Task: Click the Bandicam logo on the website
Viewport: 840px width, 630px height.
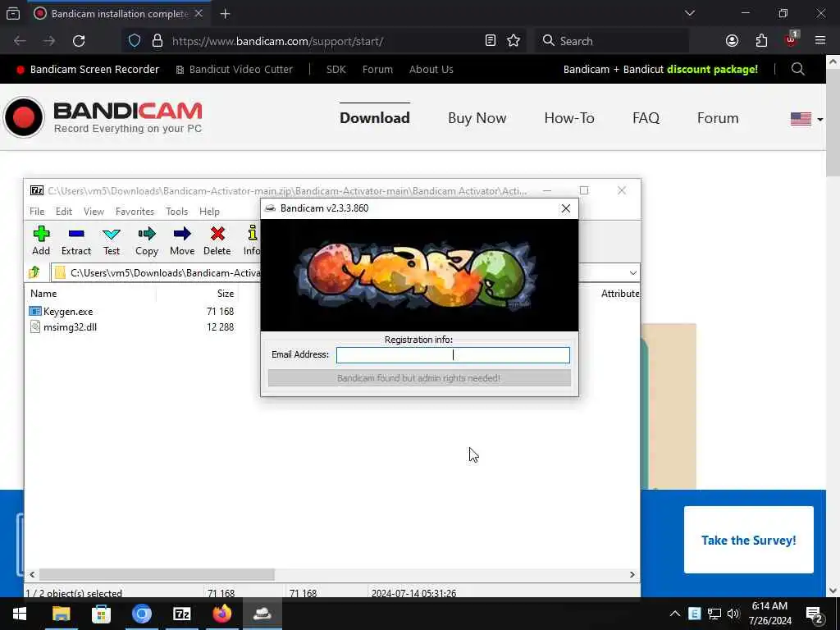Action: tap(103, 116)
